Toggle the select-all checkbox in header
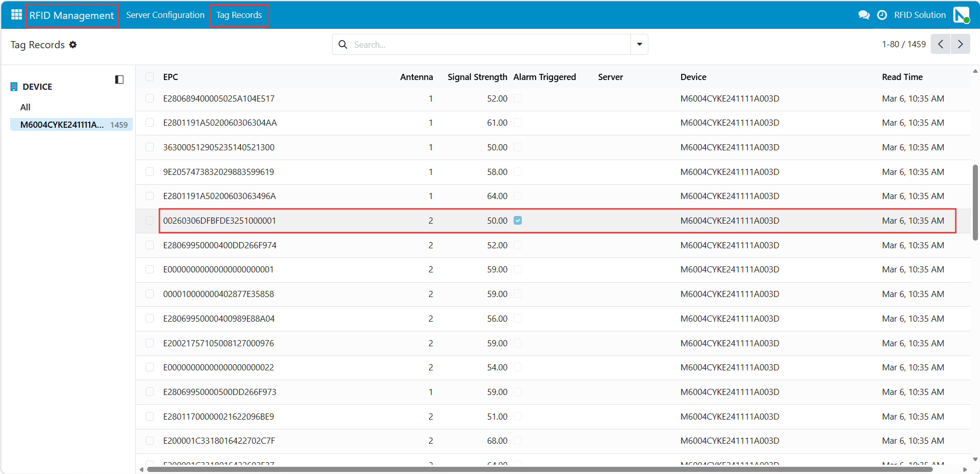Image resolution: width=980 pixels, height=474 pixels. pyautogui.click(x=150, y=77)
